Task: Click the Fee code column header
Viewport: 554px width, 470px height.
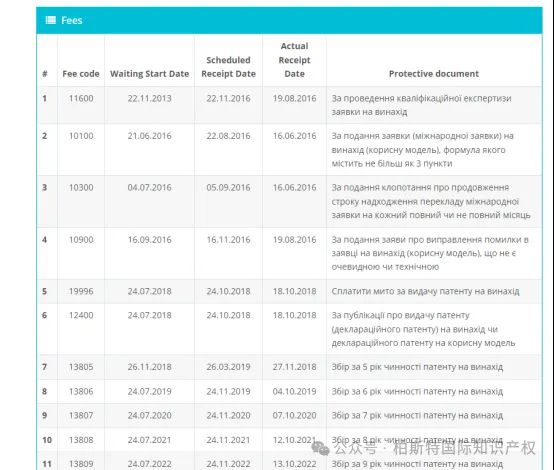Action: click(x=81, y=74)
